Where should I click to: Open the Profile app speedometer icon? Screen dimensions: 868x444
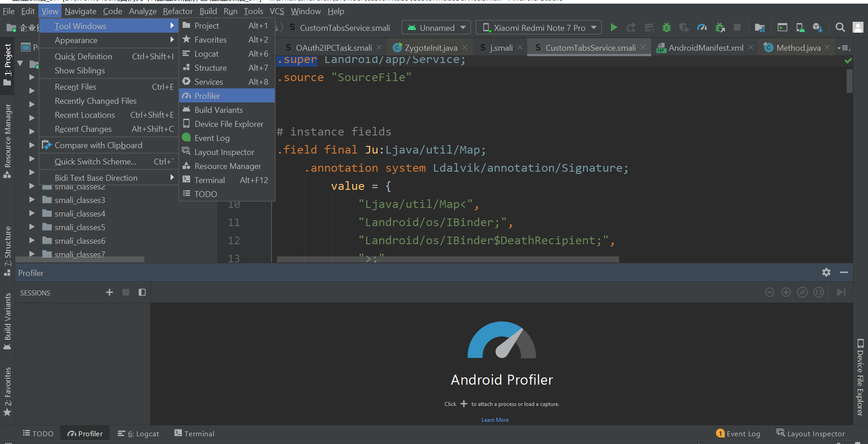(x=702, y=28)
